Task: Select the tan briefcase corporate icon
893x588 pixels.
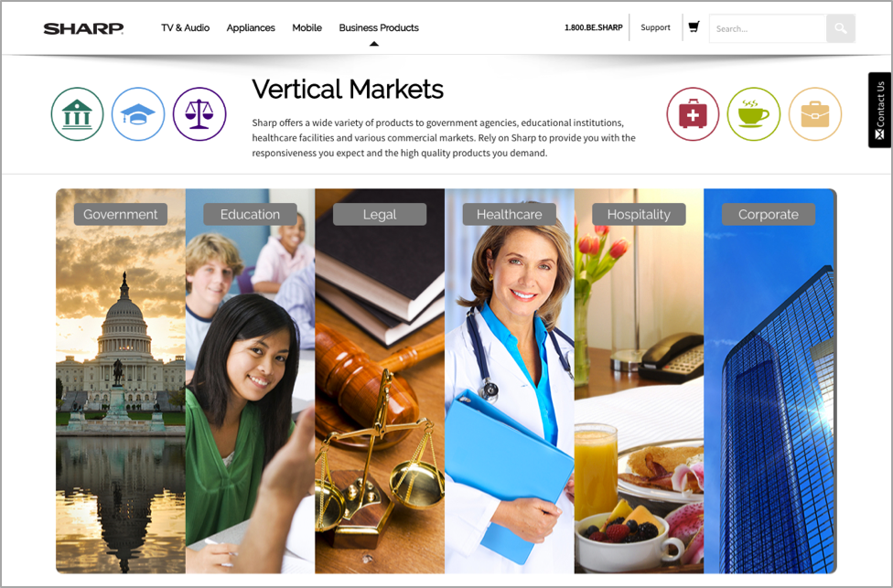Action: [x=815, y=113]
